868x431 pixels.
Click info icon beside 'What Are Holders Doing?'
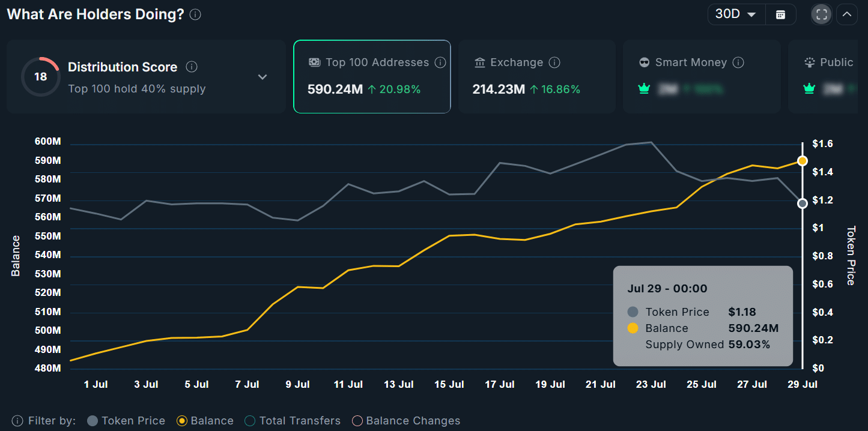195,14
